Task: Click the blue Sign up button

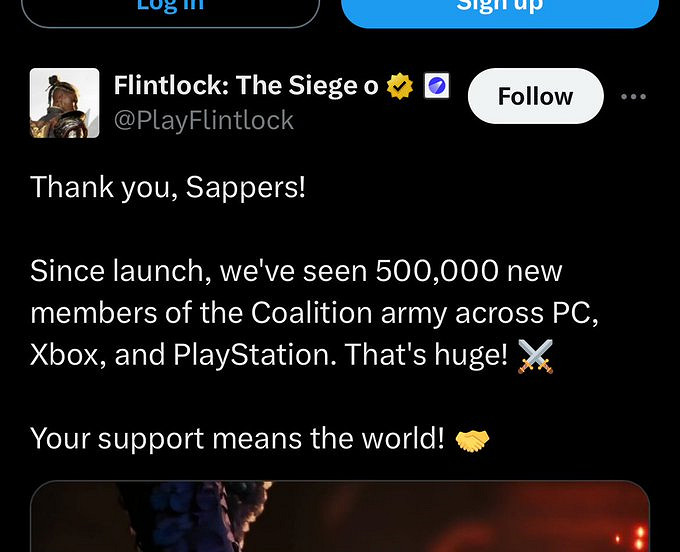Action: click(x=500, y=11)
